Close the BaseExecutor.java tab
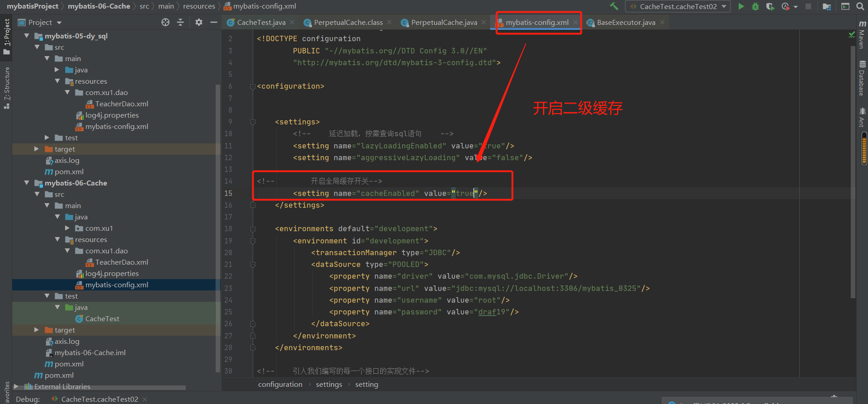The height and width of the screenshot is (404, 868). [x=662, y=22]
